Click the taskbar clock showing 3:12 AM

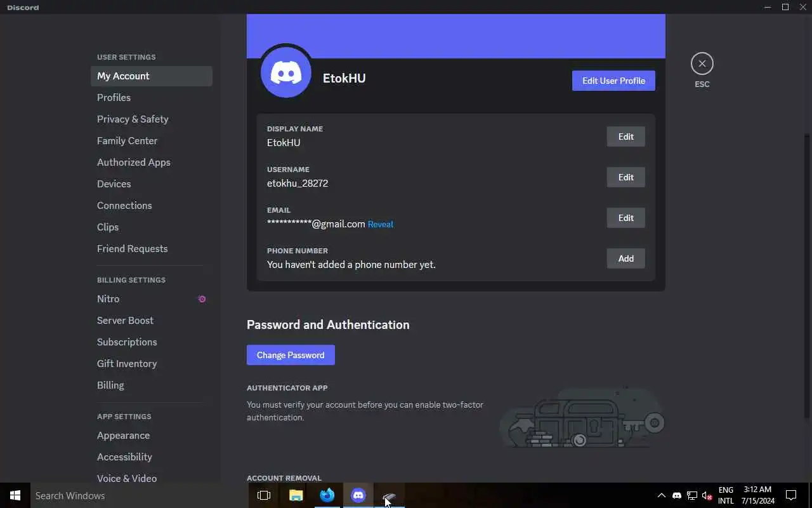click(x=757, y=495)
